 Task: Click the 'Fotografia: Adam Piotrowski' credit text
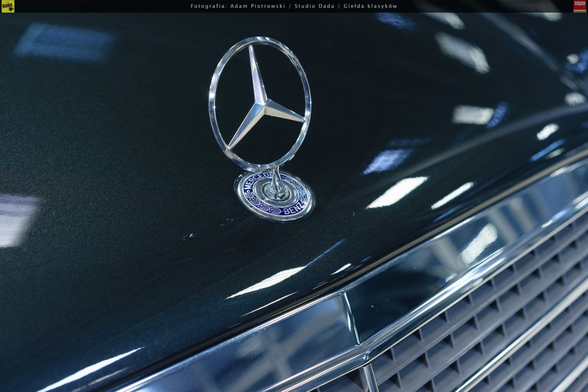coord(238,6)
